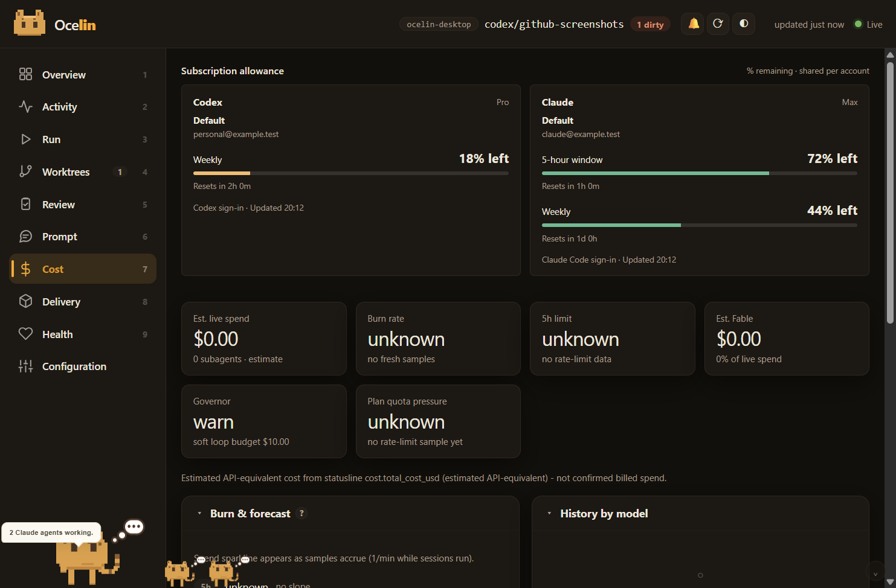Image resolution: width=896 pixels, height=588 pixels.
Task: Click Resets in 1d 0h text
Action: (569, 239)
